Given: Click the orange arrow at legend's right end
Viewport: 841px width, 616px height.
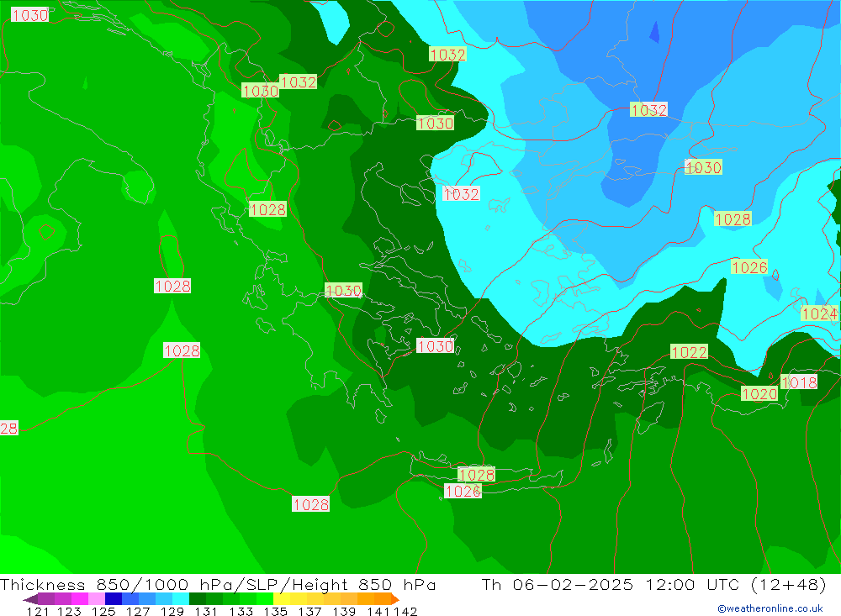Looking at the screenshot, I should (395, 599).
